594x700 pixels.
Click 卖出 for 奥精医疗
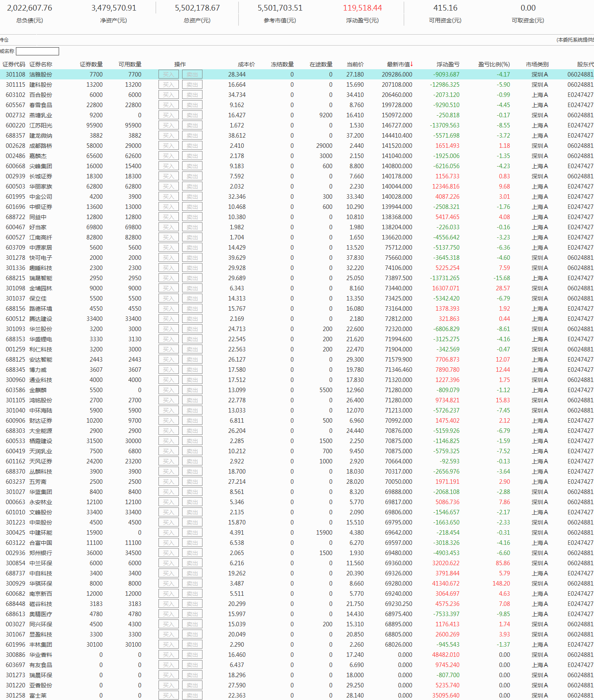[x=192, y=614]
